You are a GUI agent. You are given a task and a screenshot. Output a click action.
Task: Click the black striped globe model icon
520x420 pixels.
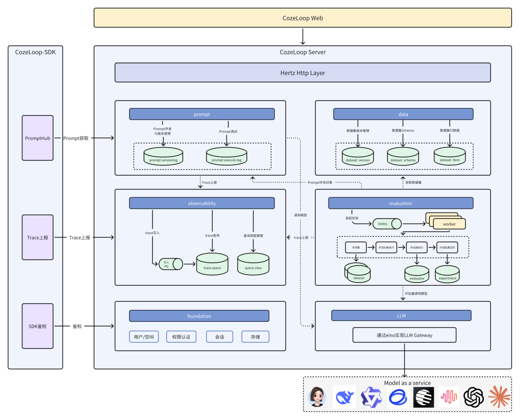pyautogui.click(x=423, y=397)
